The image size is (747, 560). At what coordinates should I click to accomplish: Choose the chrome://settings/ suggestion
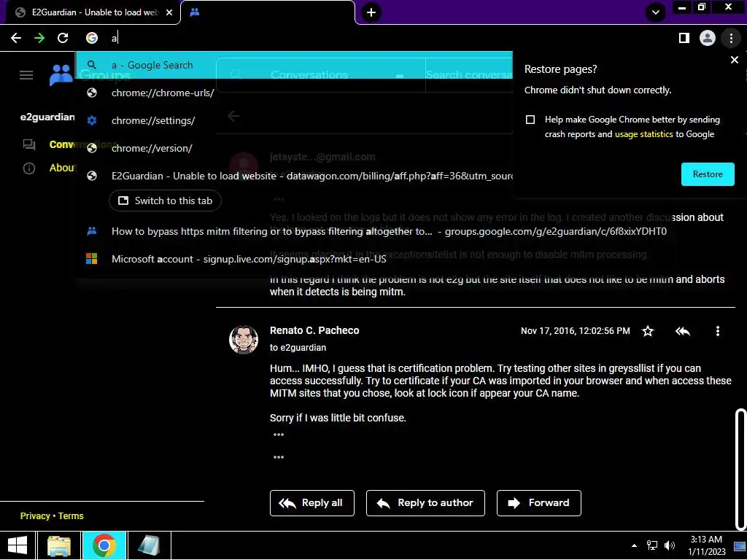pos(295,120)
